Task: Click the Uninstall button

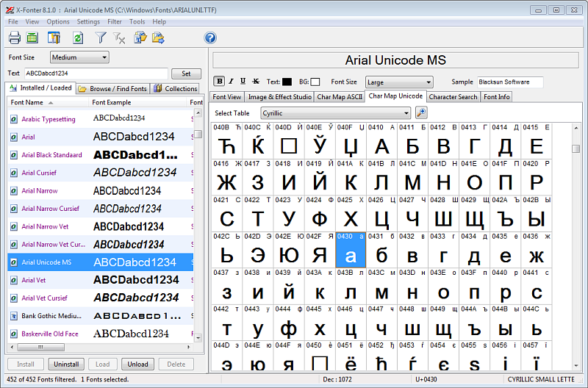Action: [66, 364]
